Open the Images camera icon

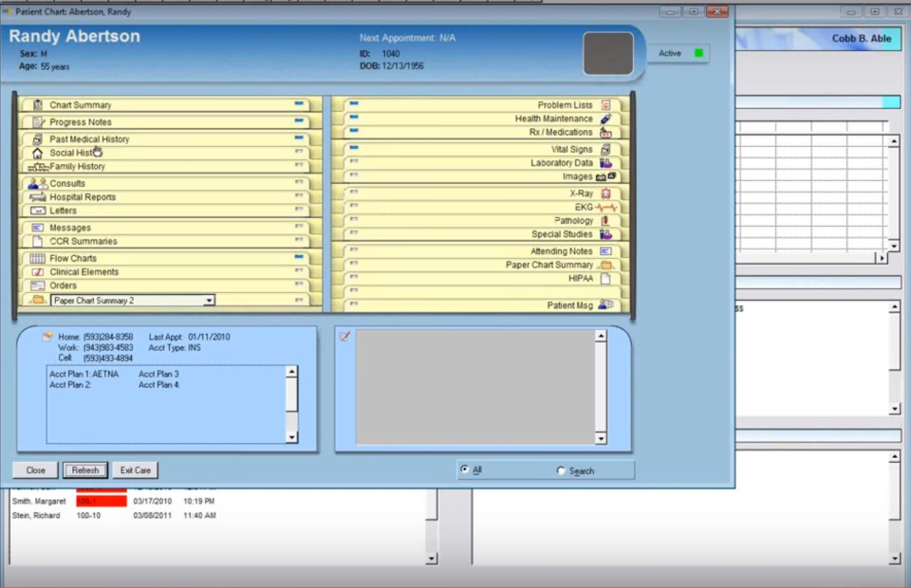606,176
